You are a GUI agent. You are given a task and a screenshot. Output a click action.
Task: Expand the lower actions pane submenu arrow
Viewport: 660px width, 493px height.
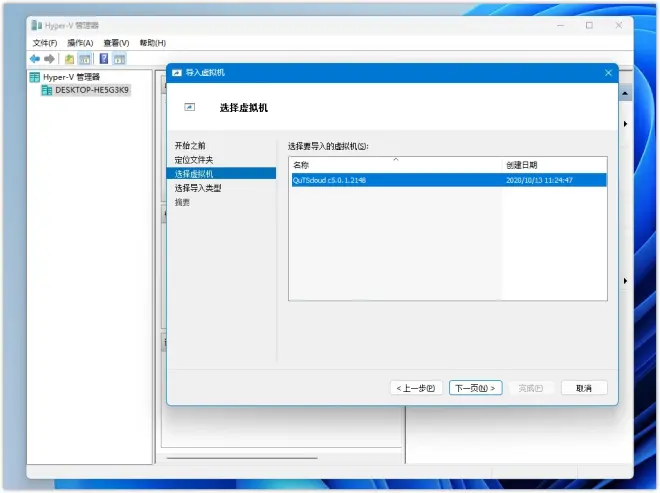(x=625, y=281)
